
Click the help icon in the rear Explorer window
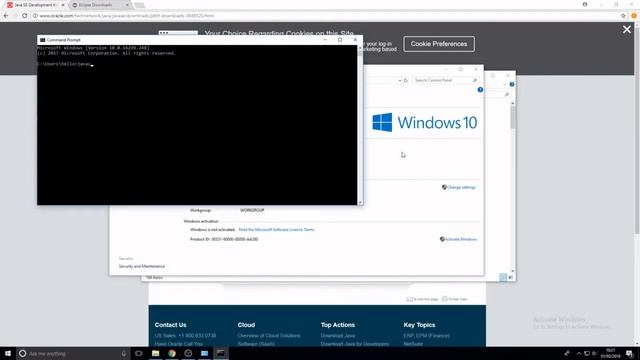coord(512,84)
